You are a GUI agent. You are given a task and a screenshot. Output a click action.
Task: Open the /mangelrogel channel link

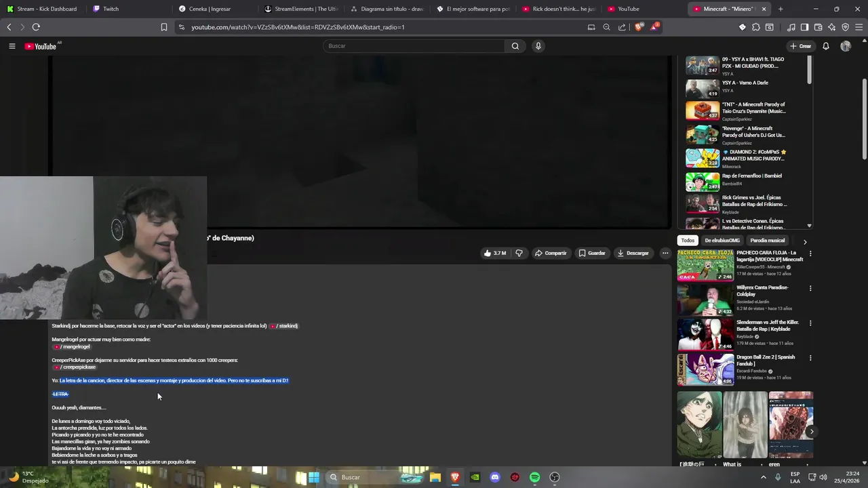click(71, 346)
